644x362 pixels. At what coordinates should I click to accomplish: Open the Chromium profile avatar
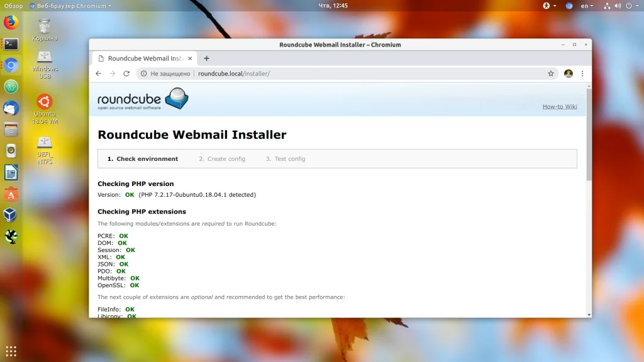(569, 74)
